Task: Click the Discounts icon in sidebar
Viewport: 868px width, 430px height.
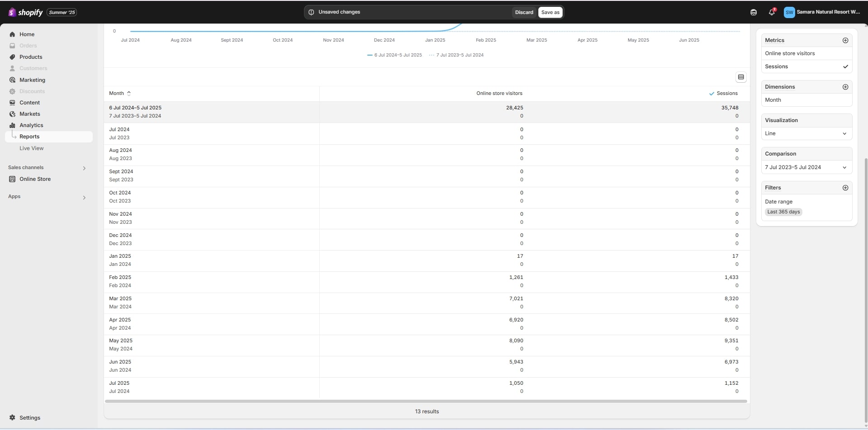Action: [x=12, y=91]
